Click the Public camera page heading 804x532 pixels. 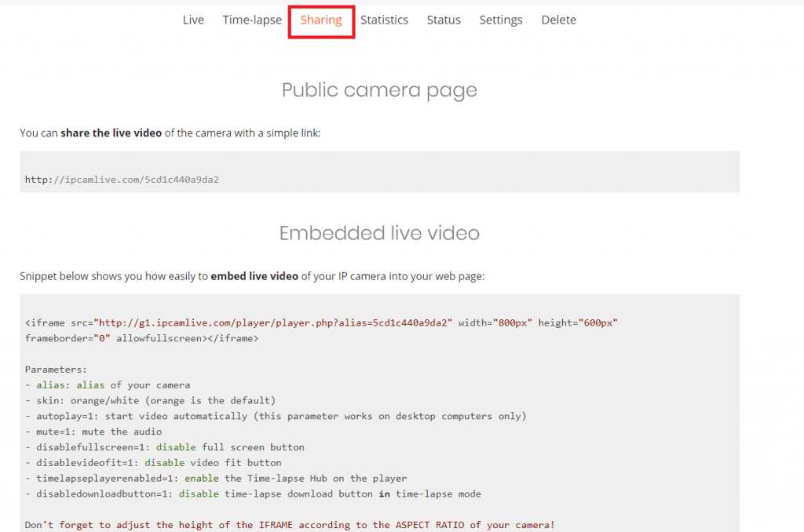point(379,90)
